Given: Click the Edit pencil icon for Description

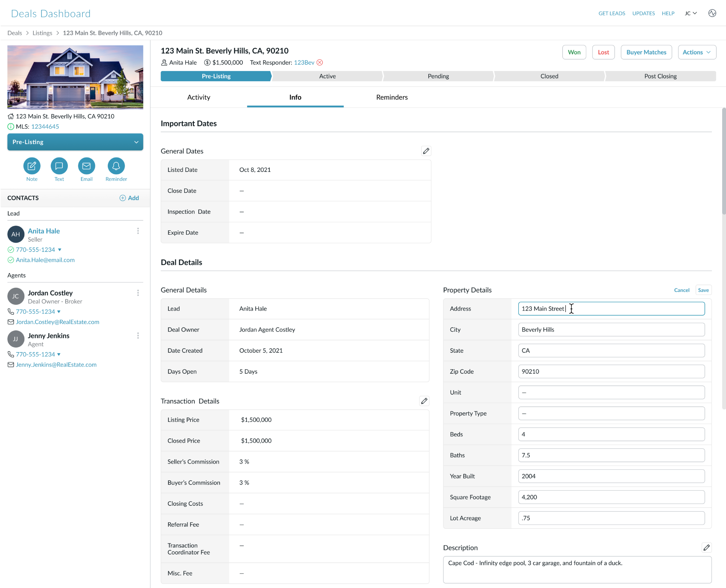Looking at the screenshot, I should (707, 547).
